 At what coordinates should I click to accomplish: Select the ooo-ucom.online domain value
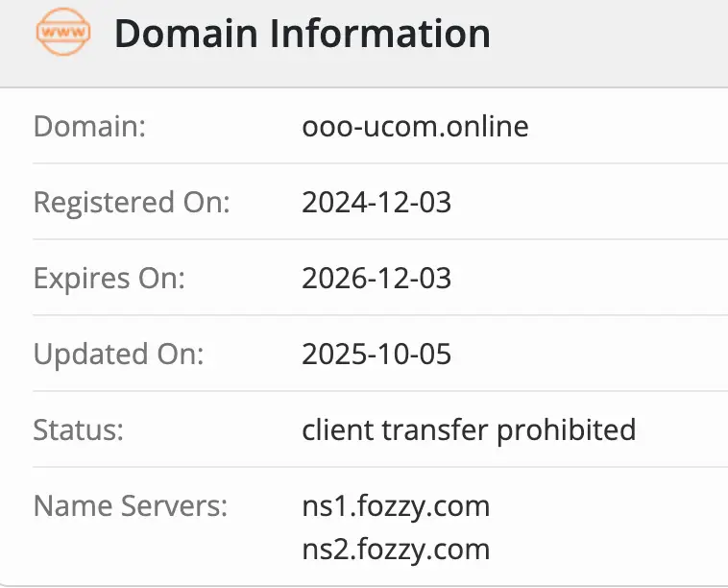click(x=415, y=126)
